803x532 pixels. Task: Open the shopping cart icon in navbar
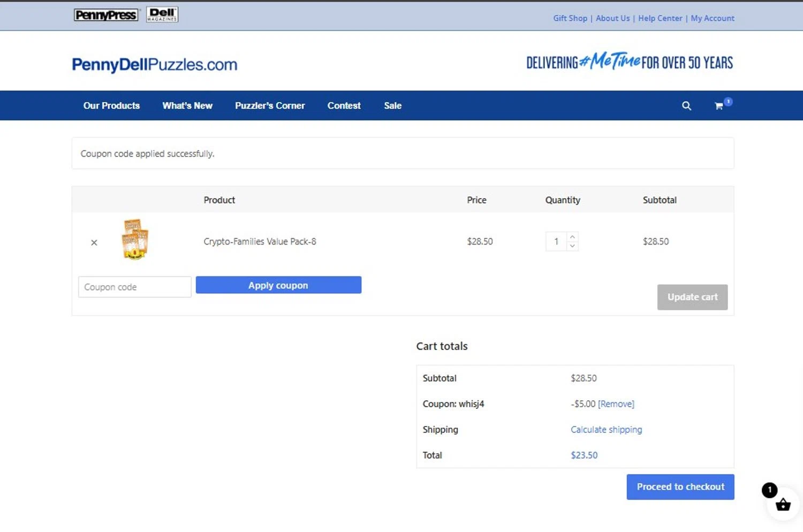[x=719, y=106]
